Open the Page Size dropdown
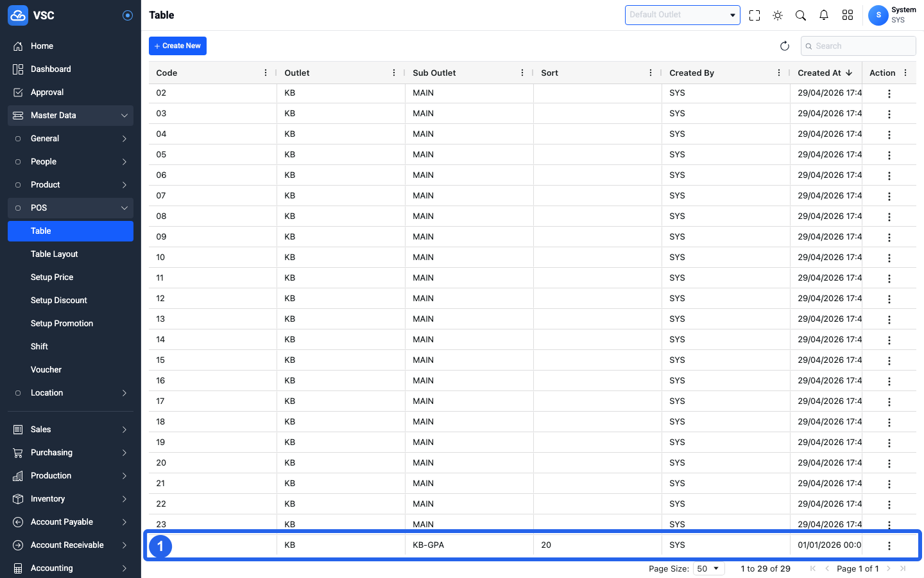The height and width of the screenshot is (578, 924). [x=709, y=569]
